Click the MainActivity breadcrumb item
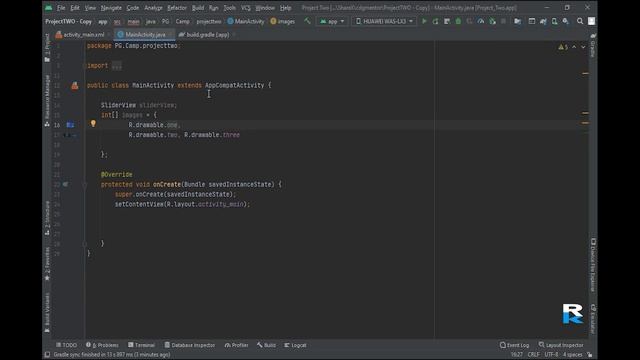Screen dimensions: 640x360 246,21
